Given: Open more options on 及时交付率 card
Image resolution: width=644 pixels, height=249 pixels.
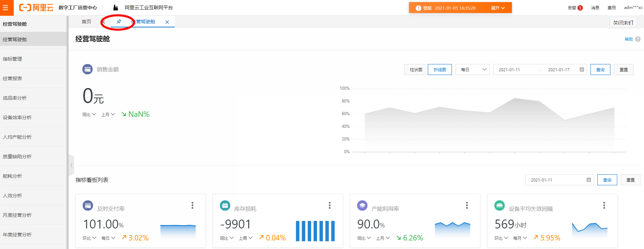Looking at the screenshot, I should click(x=192, y=205).
